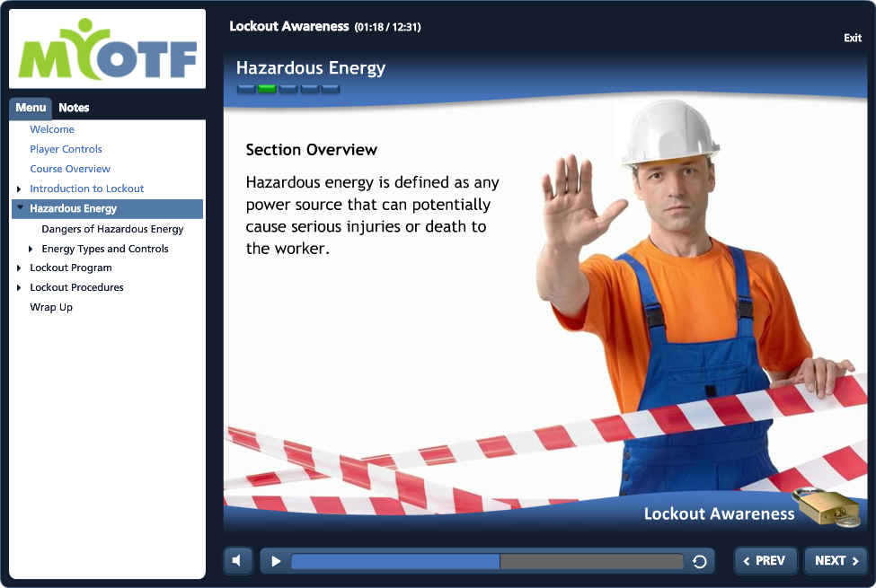
Task: Collapse the Hazardous Energy section arrow
Action: [20, 207]
